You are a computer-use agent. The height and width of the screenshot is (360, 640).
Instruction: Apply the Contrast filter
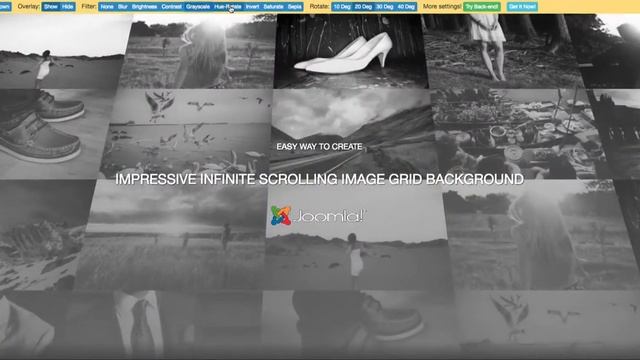[x=171, y=7]
